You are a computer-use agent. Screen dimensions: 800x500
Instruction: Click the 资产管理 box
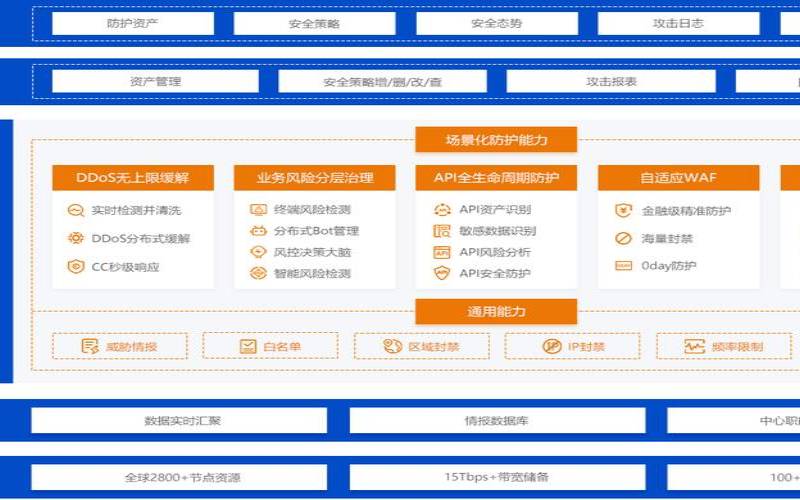(155, 82)
